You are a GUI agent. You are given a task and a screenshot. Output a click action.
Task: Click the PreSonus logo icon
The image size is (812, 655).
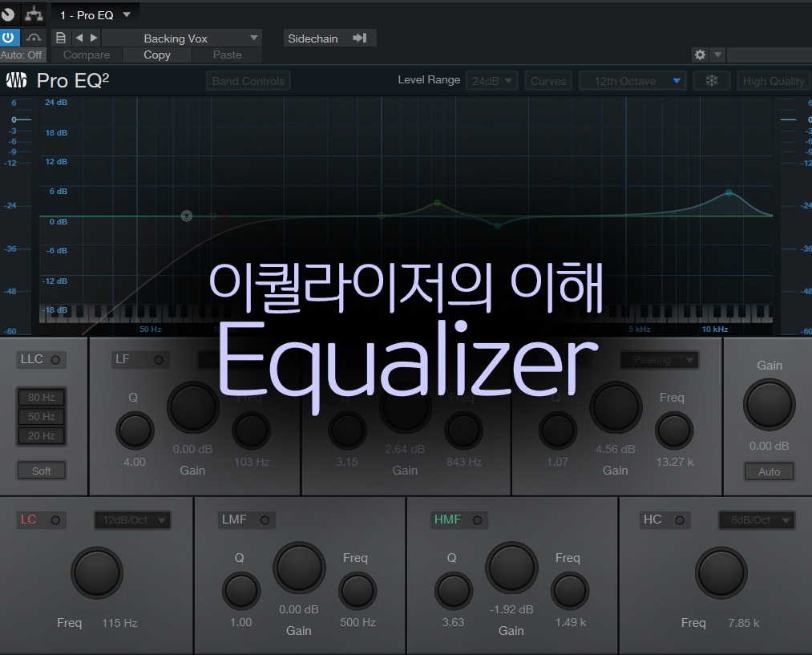(16, 80)
